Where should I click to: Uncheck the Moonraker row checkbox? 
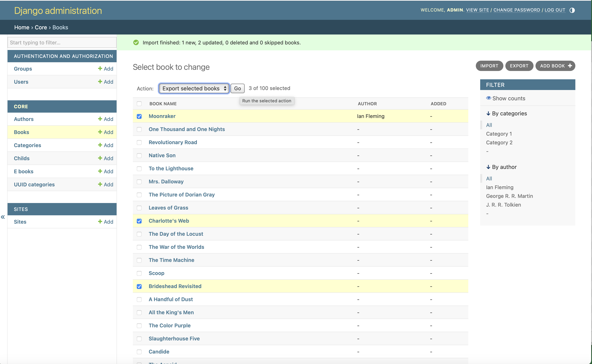[x=139, y=116]
